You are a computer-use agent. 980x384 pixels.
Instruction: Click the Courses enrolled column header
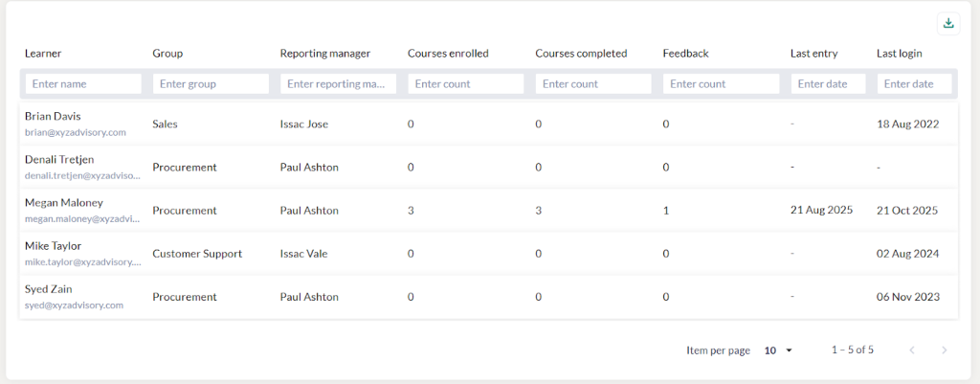tap(448, 54)
